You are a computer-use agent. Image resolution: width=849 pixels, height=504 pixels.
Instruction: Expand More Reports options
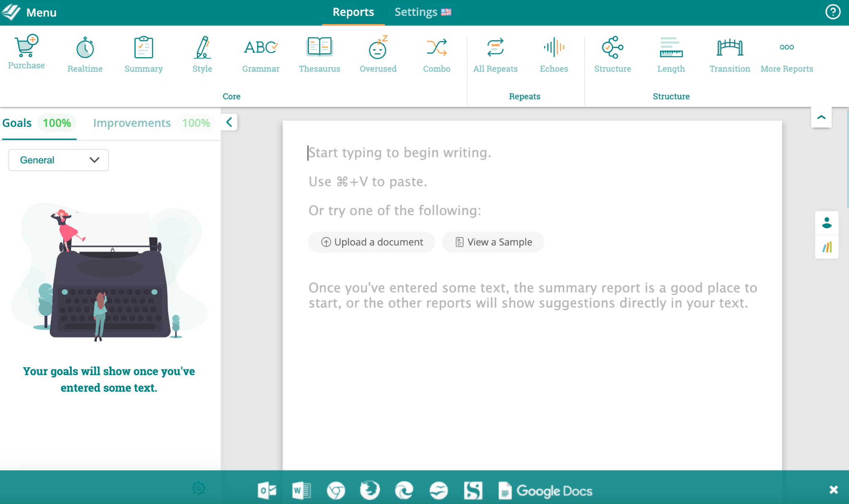point(786,55)
